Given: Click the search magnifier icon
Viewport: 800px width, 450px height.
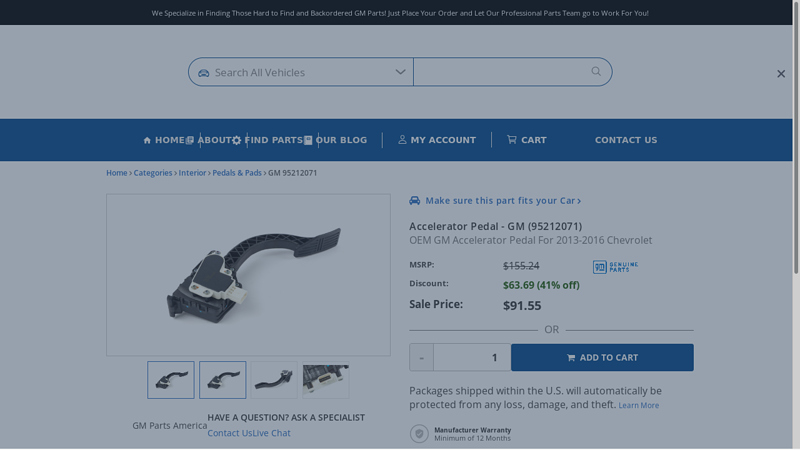Looking at the screenshot, I should point(596,71).
